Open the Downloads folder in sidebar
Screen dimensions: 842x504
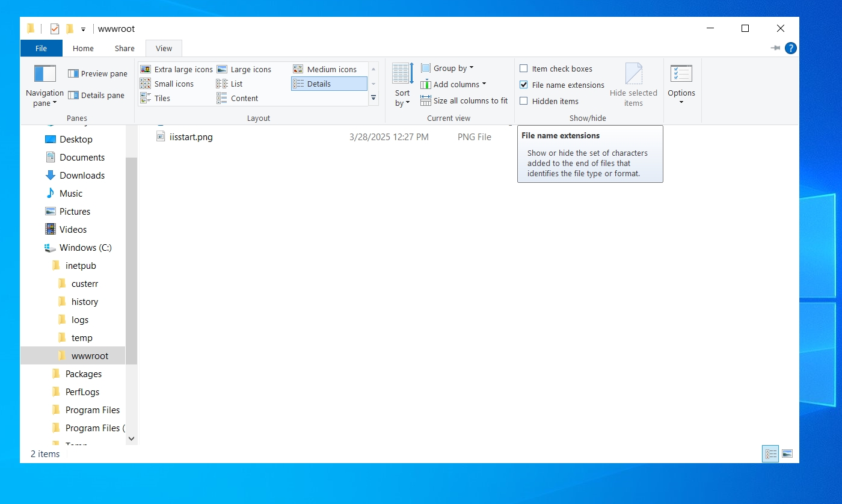point(82,176)
